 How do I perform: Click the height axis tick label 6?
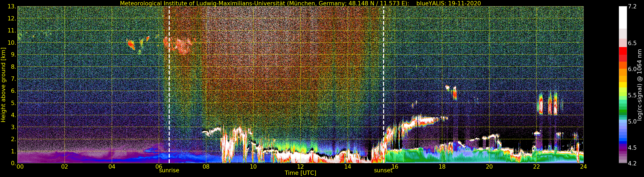click(x=14, y=91)
